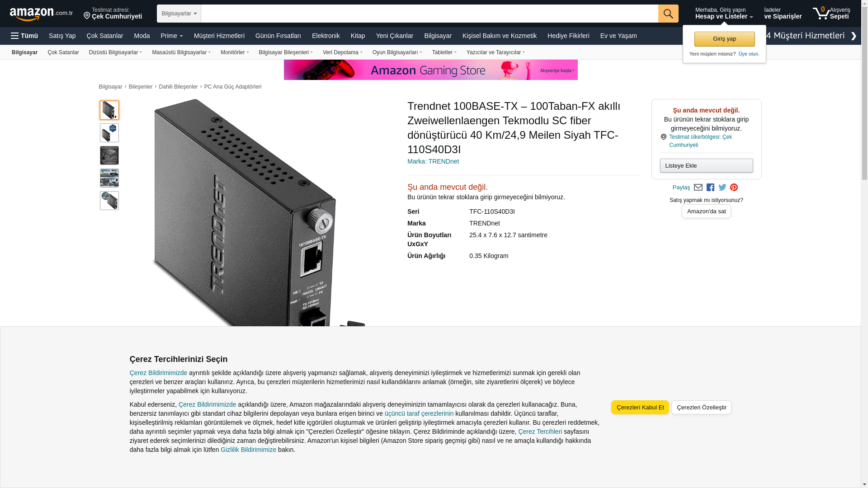Expand the Prime dropdown menu

[172, 36]
